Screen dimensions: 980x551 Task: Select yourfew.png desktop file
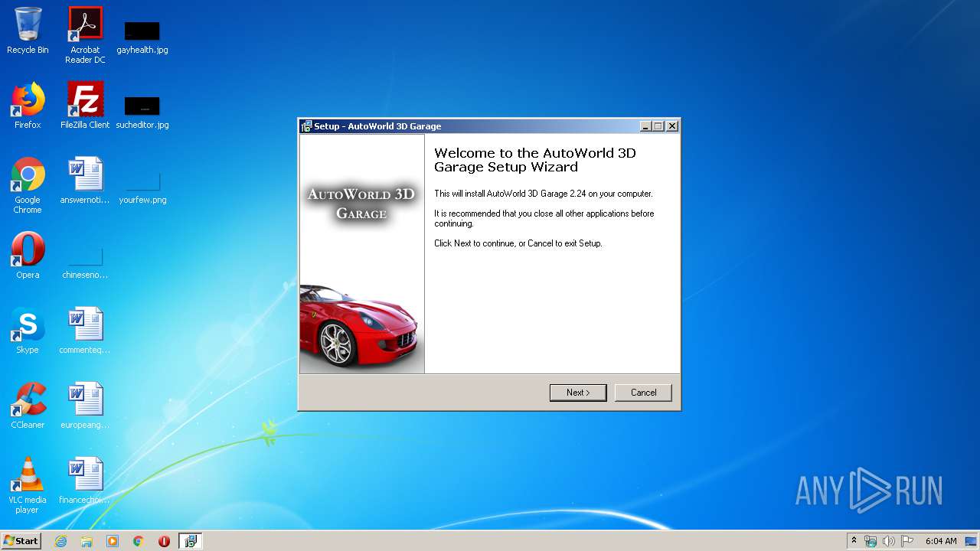coord(142,188)
